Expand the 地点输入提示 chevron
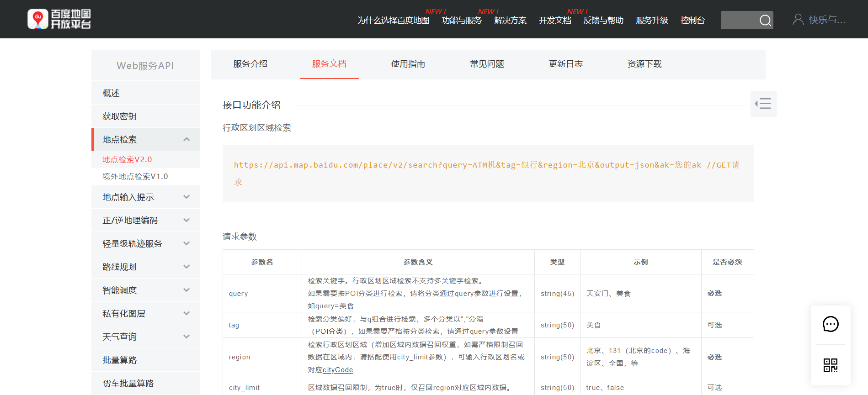Image resolution: width=868 pixels, height=395 pixels. pyautogui.click(x=186, y=197)
